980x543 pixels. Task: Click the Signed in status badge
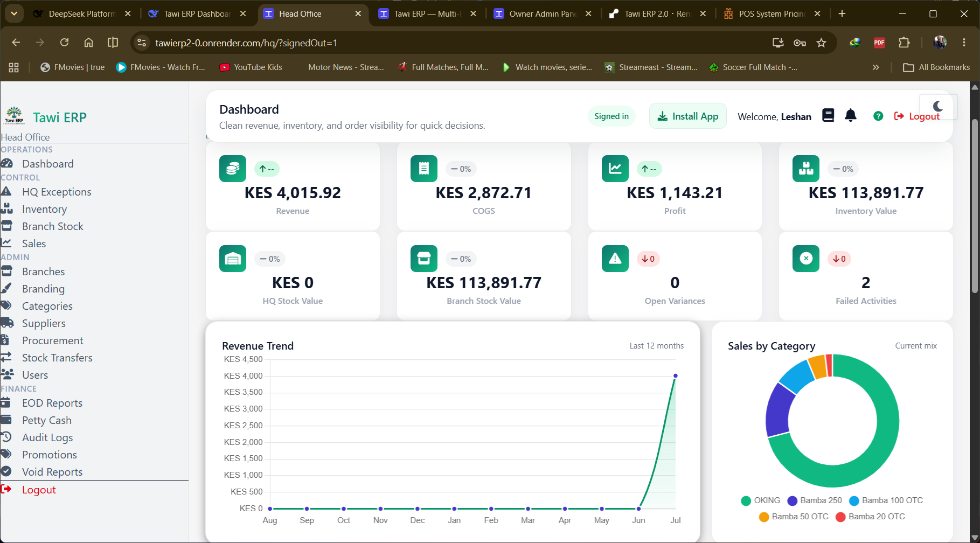(x=611, y=116)
